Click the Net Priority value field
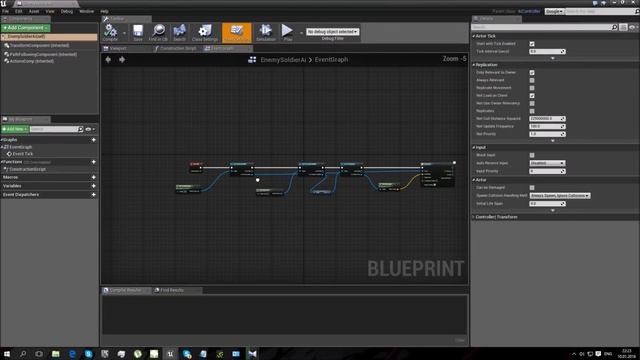 click(547, 134)
